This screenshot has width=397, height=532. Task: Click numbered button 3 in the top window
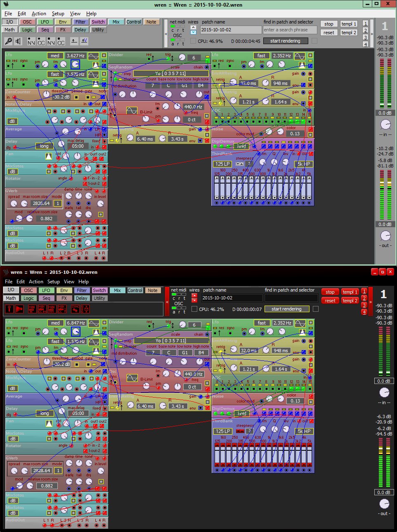(365, 38)
